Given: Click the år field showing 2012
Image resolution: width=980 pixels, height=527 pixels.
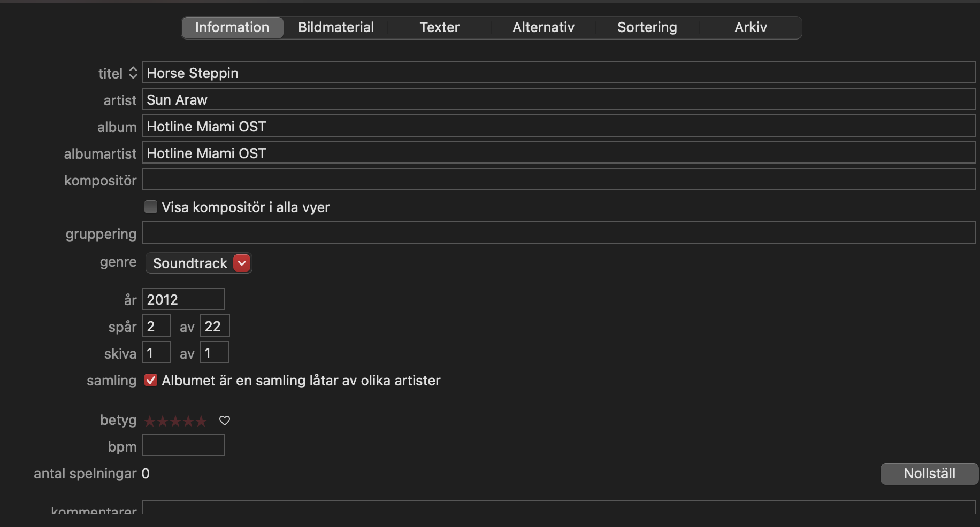Looking at the screenshot, I should [183, 299].
